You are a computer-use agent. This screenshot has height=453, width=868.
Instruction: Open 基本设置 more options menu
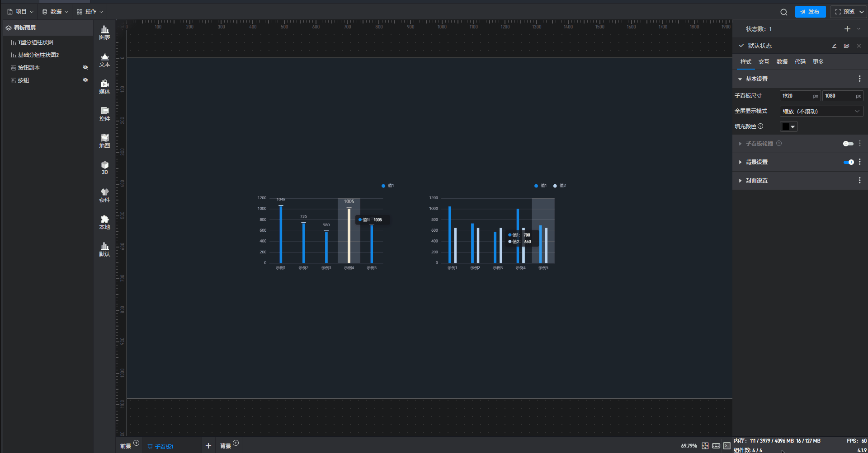[859, 79]
